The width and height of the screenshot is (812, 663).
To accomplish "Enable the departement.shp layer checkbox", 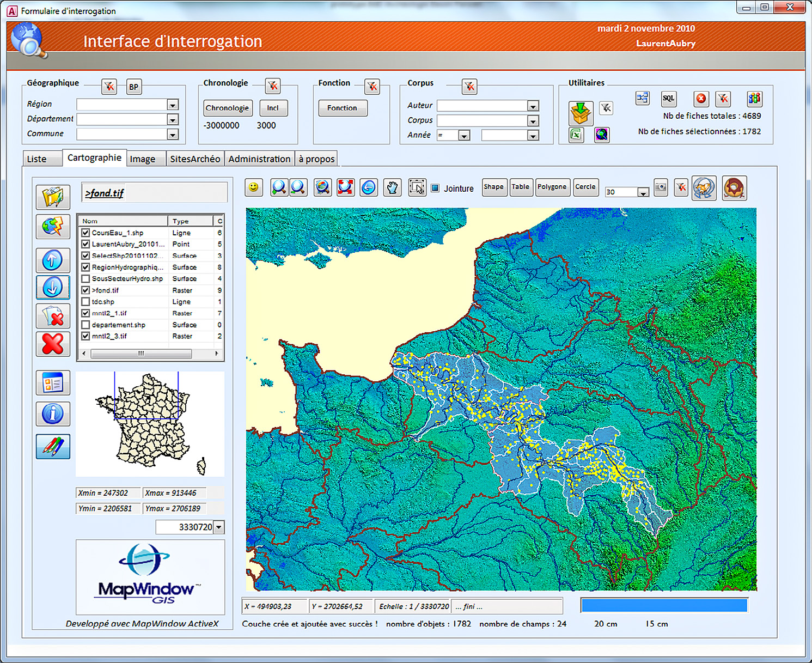I will point(86,325).
